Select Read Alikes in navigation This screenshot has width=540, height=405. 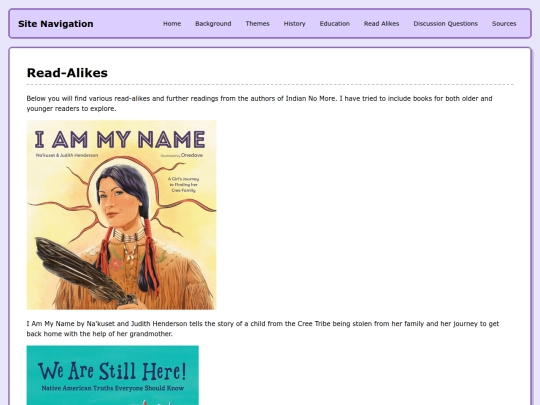click(x=381, y=24)
